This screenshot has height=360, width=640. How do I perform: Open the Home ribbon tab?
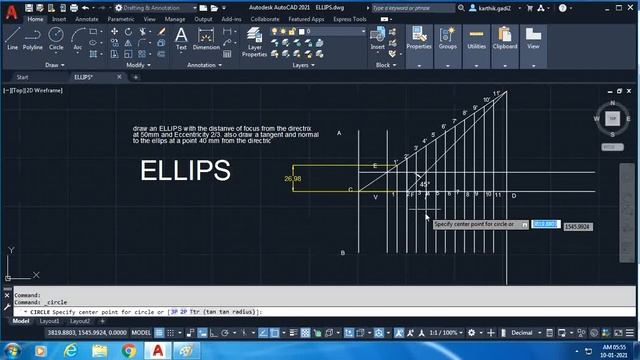35,19
